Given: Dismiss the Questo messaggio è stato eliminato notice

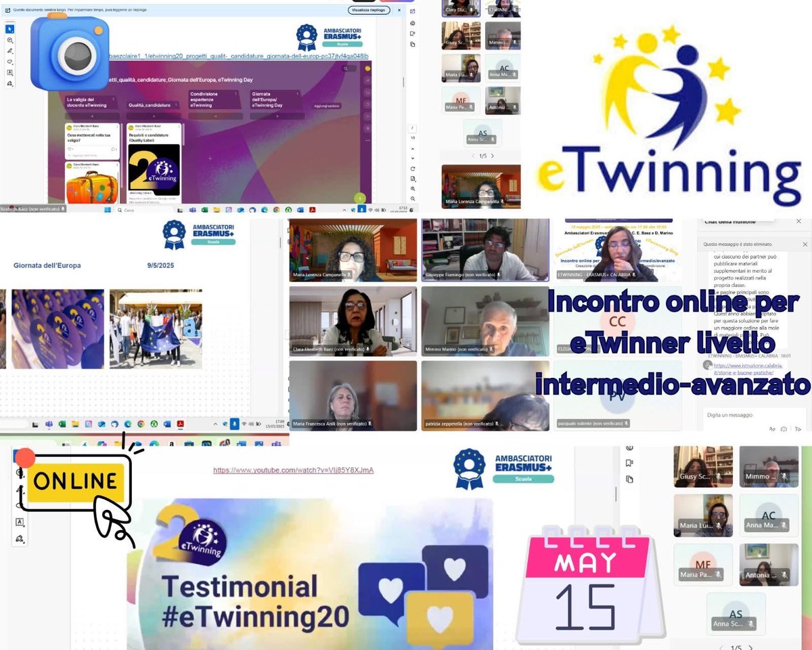Looking at the screenshot, I should pos(805,244).
